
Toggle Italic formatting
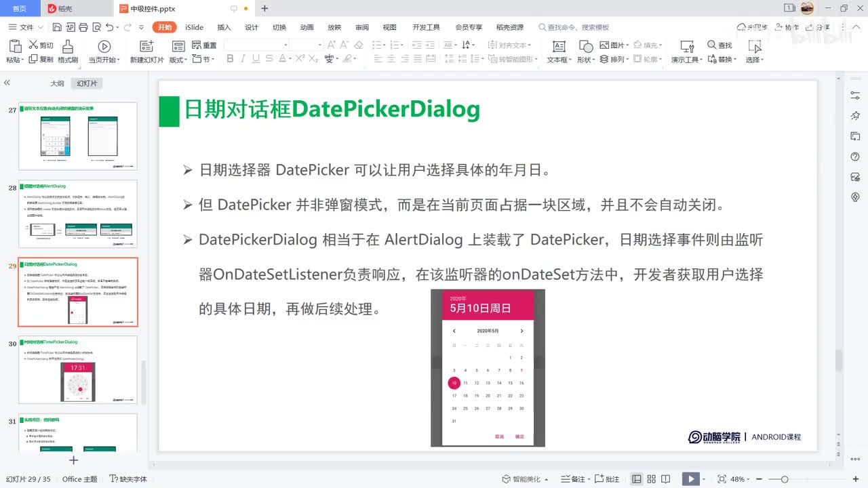coord(243,59)
